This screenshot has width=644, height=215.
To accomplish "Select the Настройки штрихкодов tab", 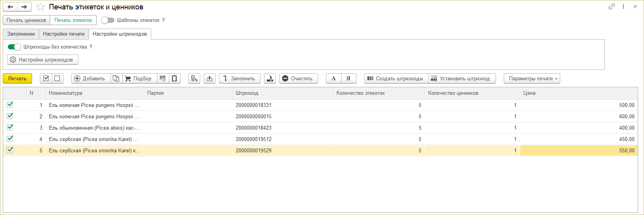I will (120, 34).
